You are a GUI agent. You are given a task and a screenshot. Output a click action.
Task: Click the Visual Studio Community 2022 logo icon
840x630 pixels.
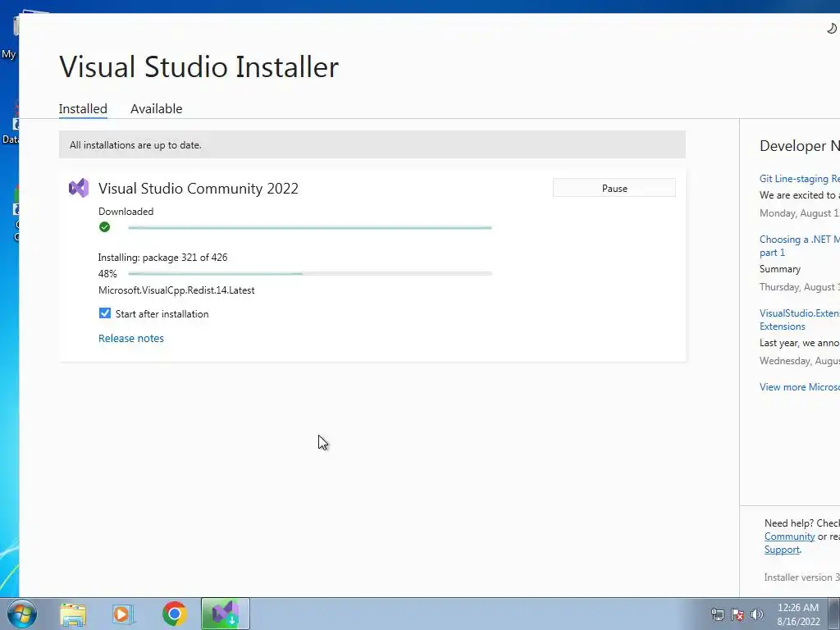79,188
